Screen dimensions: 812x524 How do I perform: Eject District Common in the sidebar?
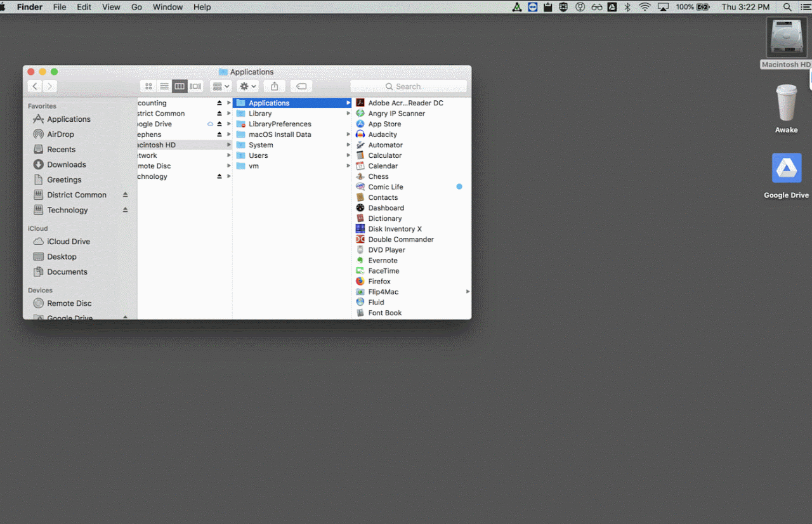click(126, 195)
